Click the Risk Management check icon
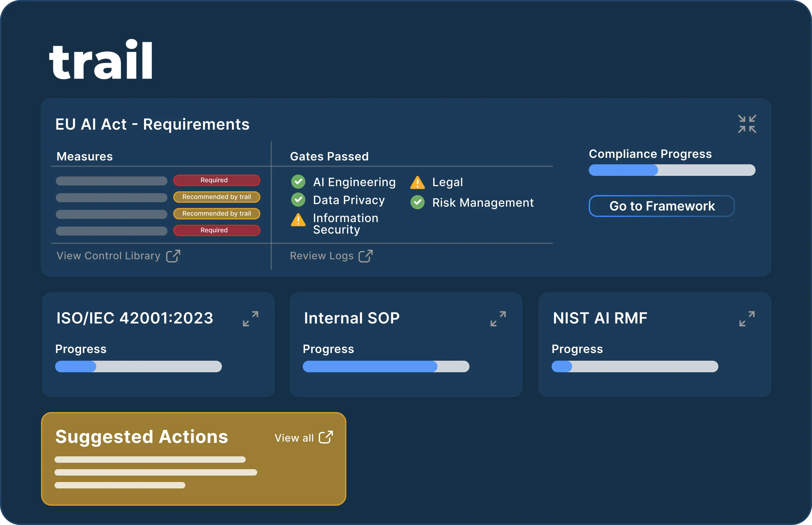 point(417,202)
